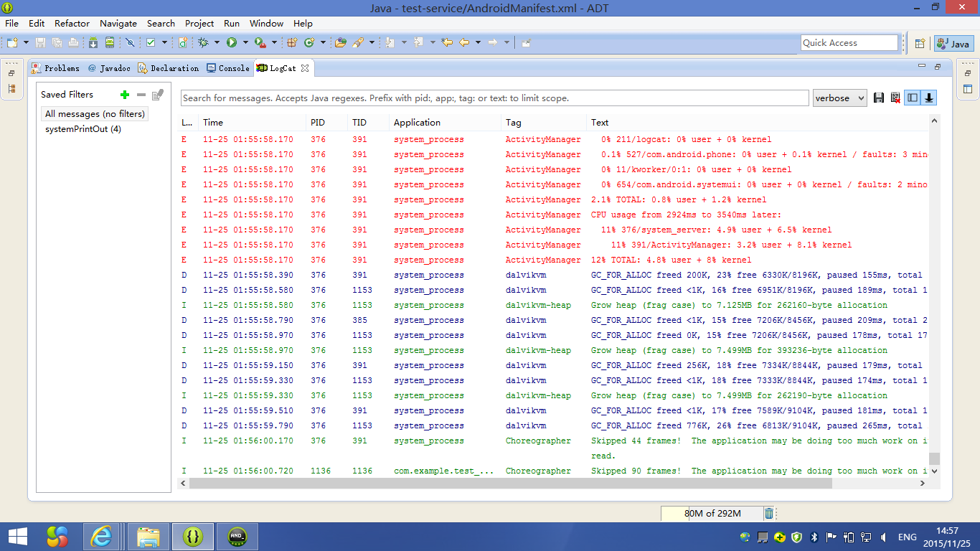
Task: Expand the Run configurations dropdown arrow
Action: [x=245, y=43]
